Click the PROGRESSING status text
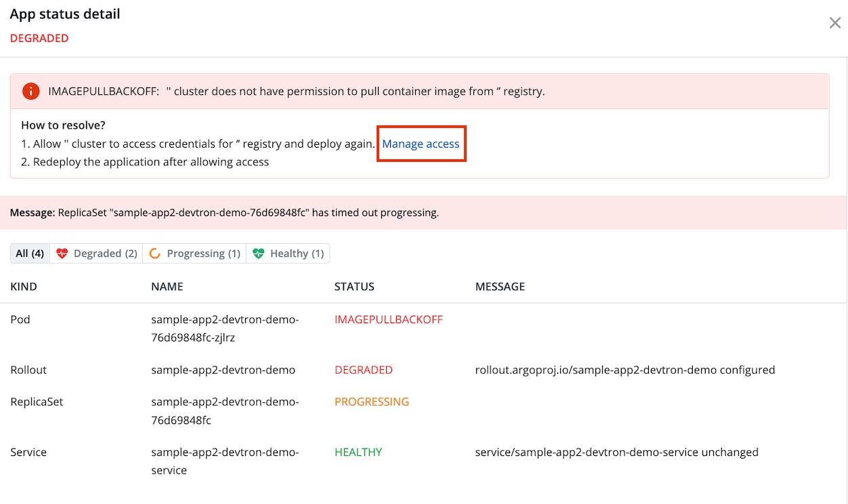The width and height of the screenshot is (848, 504). coord(372,402)
